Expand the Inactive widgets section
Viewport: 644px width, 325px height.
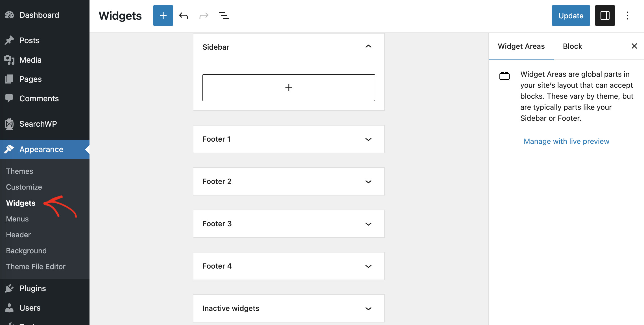coord(368,308)
